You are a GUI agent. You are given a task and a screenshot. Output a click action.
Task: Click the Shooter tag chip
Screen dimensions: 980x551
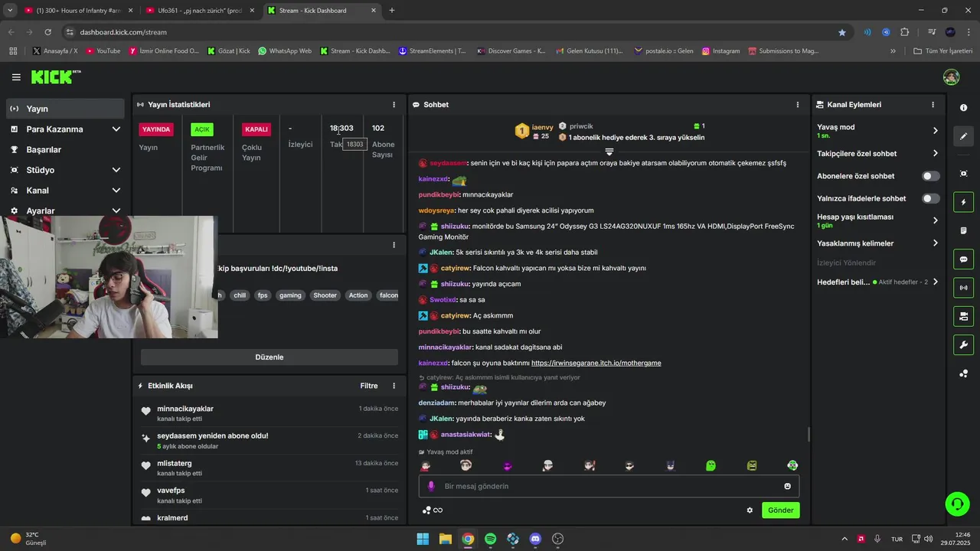point(325,295)
